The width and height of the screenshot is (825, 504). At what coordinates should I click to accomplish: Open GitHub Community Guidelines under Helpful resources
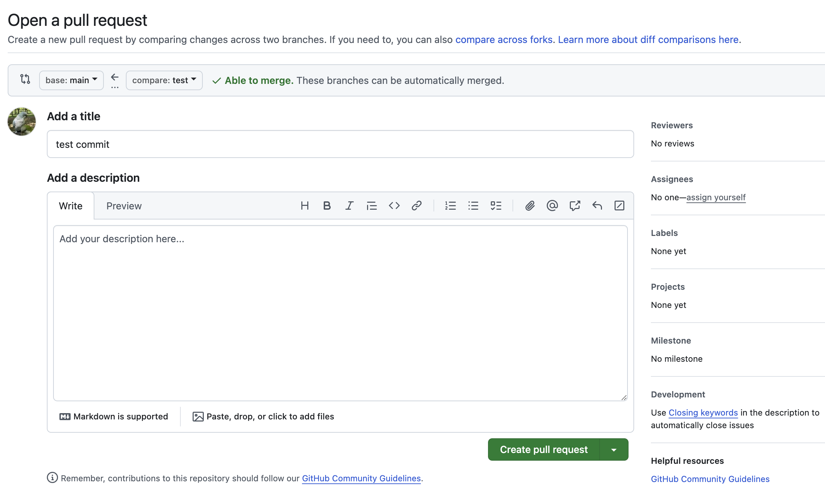pyautogui.click(x=710, y=479)
